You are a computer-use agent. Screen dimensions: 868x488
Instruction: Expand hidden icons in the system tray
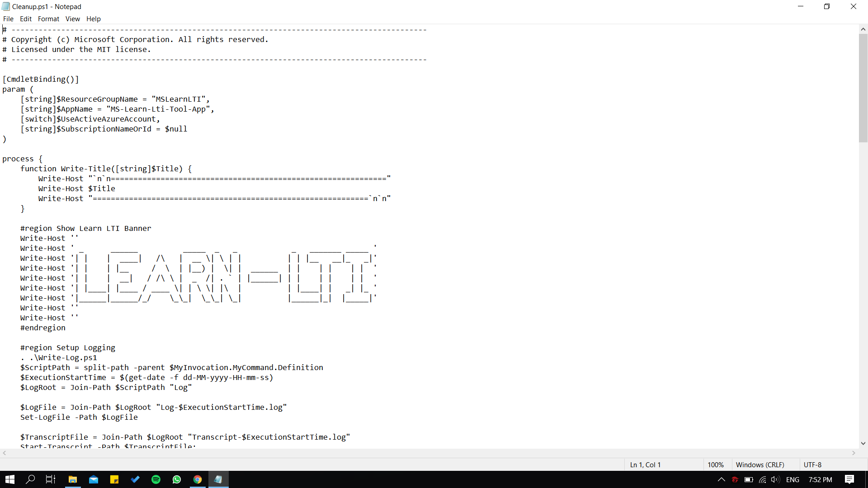click(x=722, y=480)
